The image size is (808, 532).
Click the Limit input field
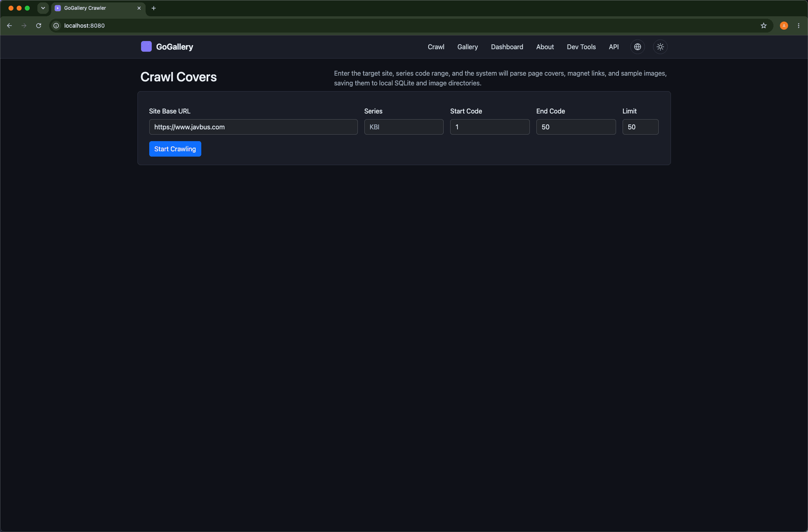pyautogui.click(x=640, y=127)
